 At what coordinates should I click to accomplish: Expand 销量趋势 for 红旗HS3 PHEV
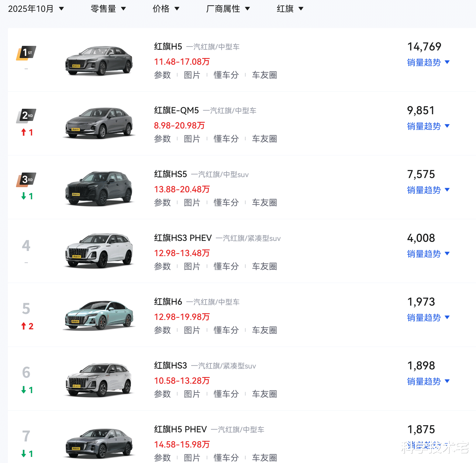coord(428,254)
